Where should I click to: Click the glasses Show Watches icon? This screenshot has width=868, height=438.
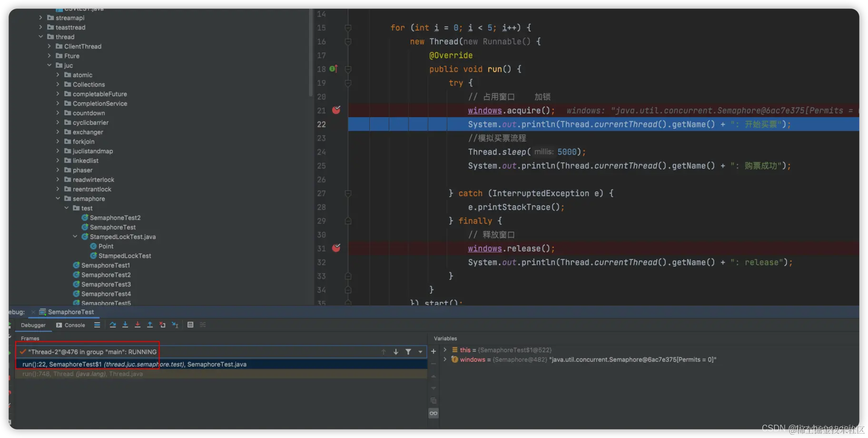(434, 413)
